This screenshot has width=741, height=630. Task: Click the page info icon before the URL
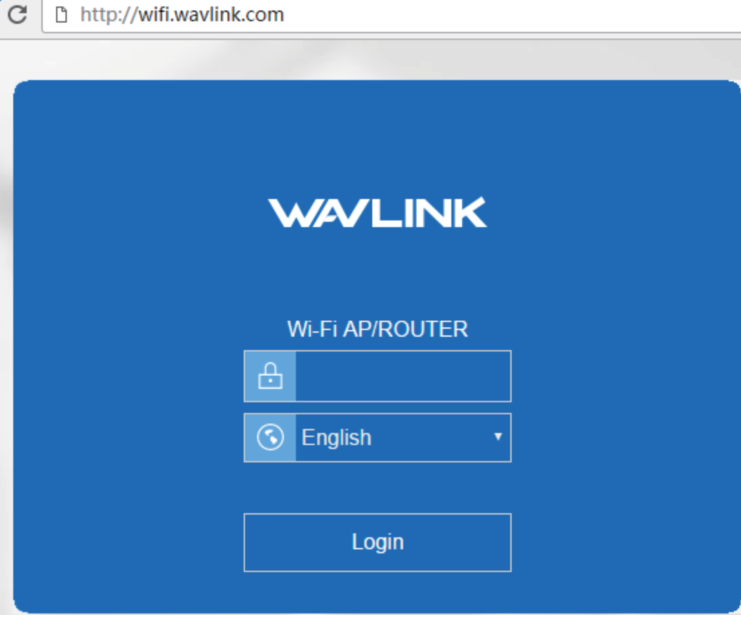[61, 15]
